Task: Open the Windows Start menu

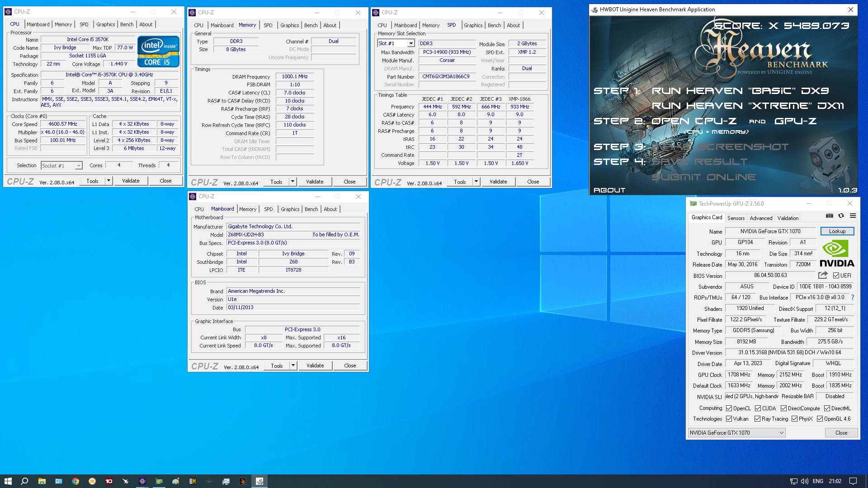Action: (8, 481)
